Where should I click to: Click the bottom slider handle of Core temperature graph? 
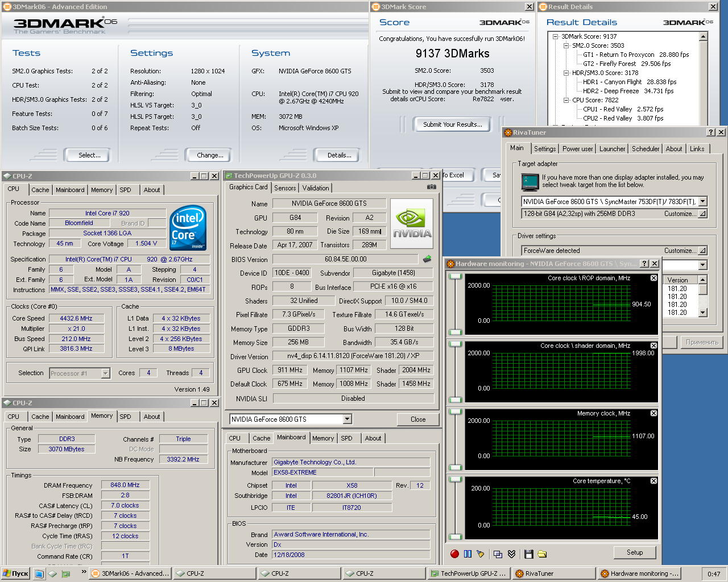pyautogui.click(x=455, y=536)
